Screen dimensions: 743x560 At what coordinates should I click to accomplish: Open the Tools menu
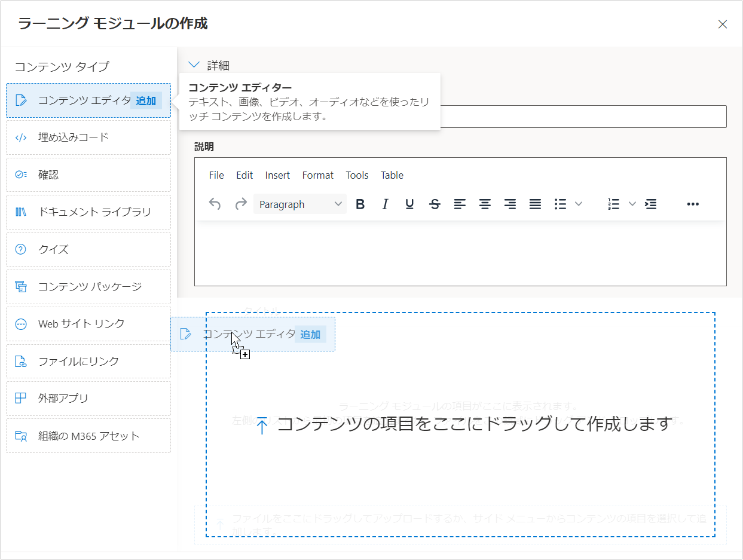[x=357, y=175]
